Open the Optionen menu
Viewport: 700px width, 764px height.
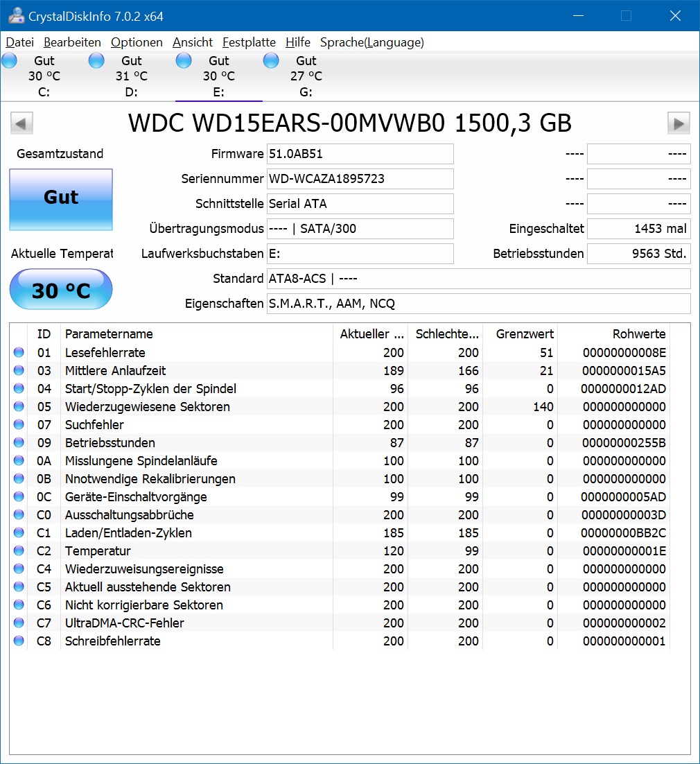137,42
